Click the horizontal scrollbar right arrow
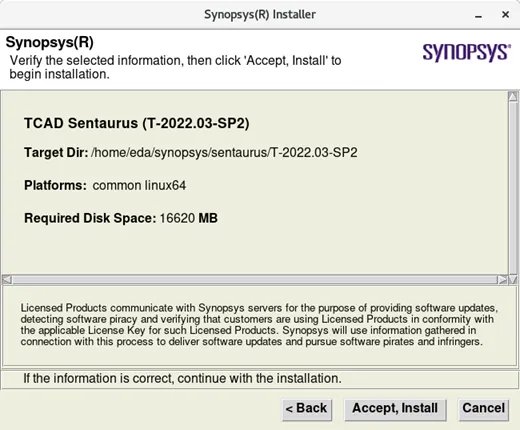520x430 pixels. pos(502,279)
